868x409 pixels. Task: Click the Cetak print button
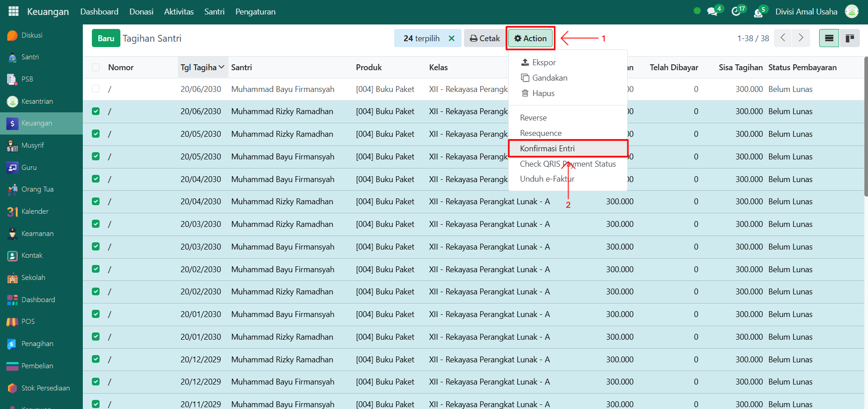485,38
